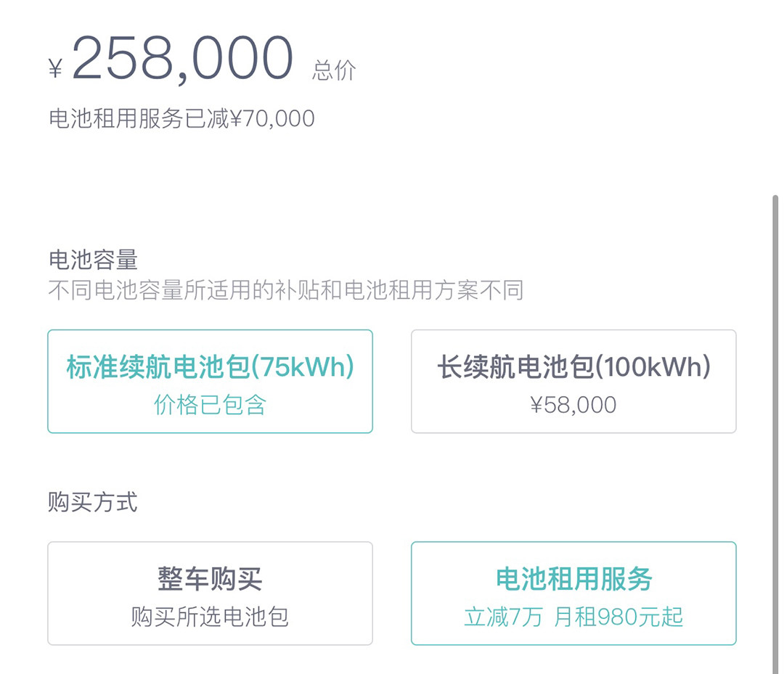Select the 整车购买 purchase method
Screen dimensions: 784x674
click(x=210, y=593)
